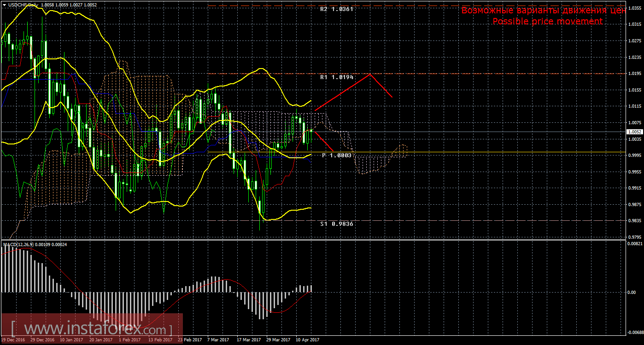The width and height of the screenshot is (644, 345).
Task: Click the 19 Dec 2016 date label
Action: (x=13, y=340)
